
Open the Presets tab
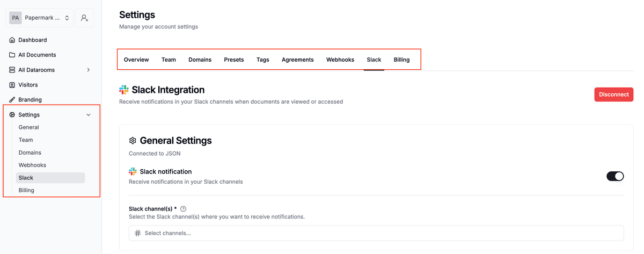(x=234, y=60)
